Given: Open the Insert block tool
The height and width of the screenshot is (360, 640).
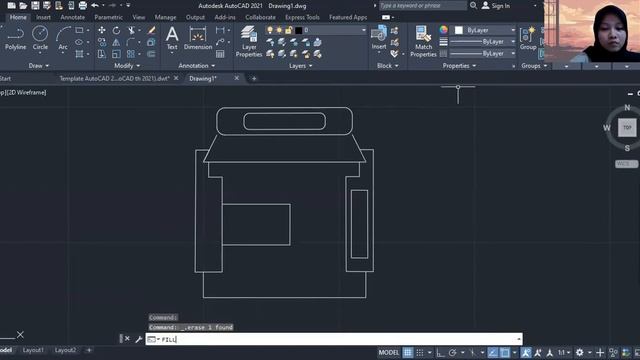Looking at the screenshot, I should (x=379, y=38).
